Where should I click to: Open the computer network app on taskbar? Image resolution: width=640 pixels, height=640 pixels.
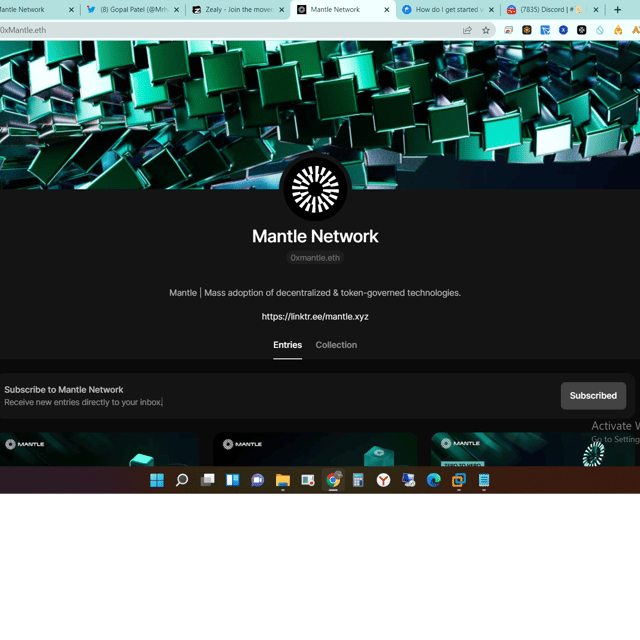(409, 480)
